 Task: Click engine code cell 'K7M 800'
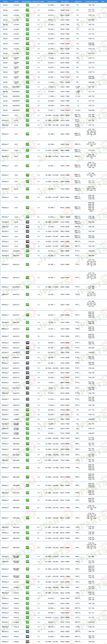(x=91, y=20)
